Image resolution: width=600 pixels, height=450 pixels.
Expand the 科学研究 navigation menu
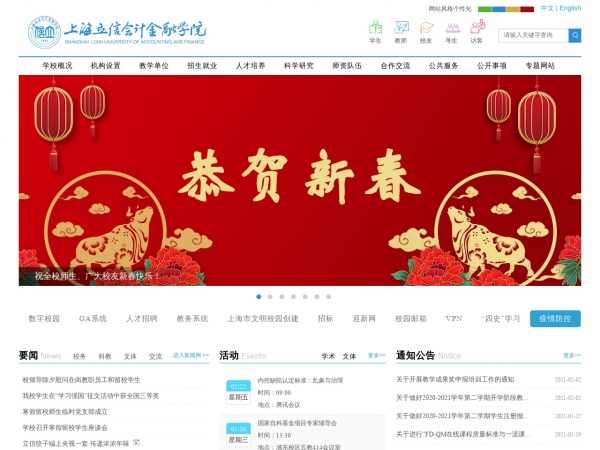298,65
